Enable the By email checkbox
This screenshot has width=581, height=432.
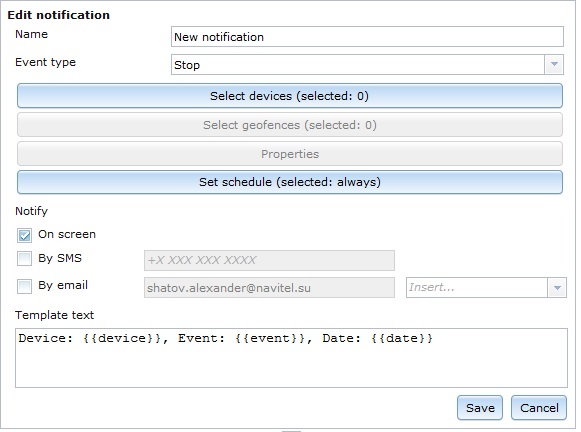click(x=24, y=286)
